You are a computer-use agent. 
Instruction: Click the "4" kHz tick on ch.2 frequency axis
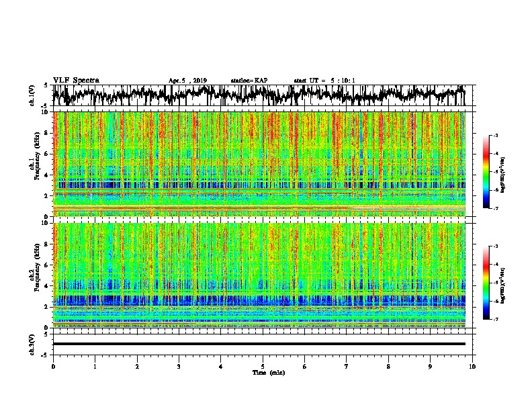coord(47,286)
